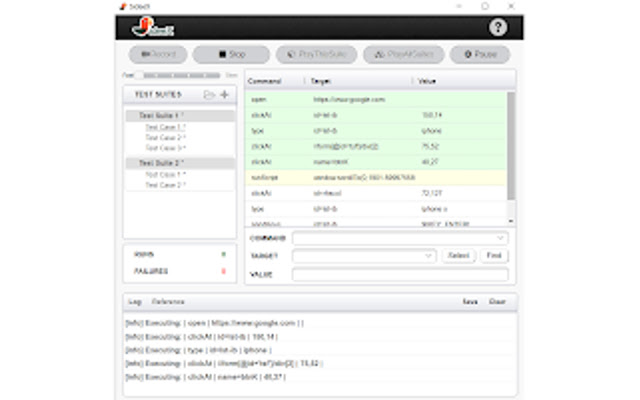Screen dimensions: 640x400
Task: Click the Find target button
Action: tap(494, 256)
